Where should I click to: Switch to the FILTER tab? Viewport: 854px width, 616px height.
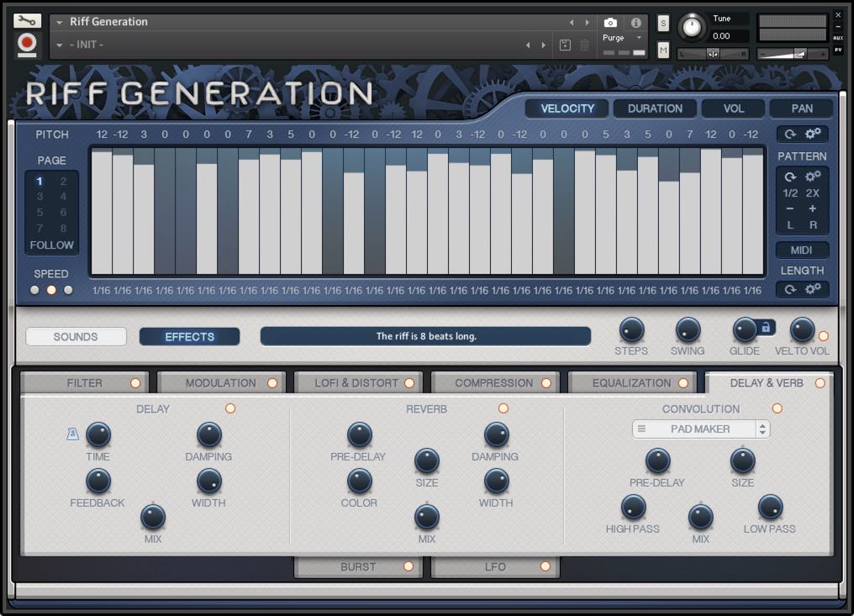click(x=85, y=383)
